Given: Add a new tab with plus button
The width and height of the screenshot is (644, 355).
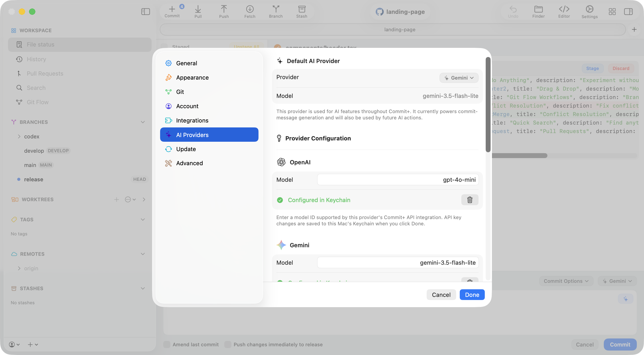Looking at the screenshot, I should point(634,30).
